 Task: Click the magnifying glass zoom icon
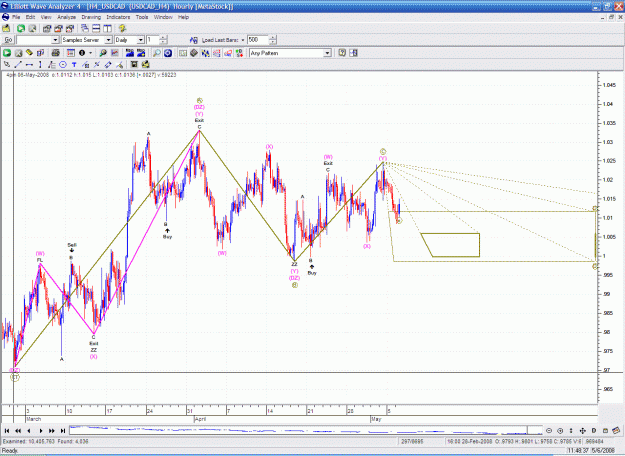(157, 53)
